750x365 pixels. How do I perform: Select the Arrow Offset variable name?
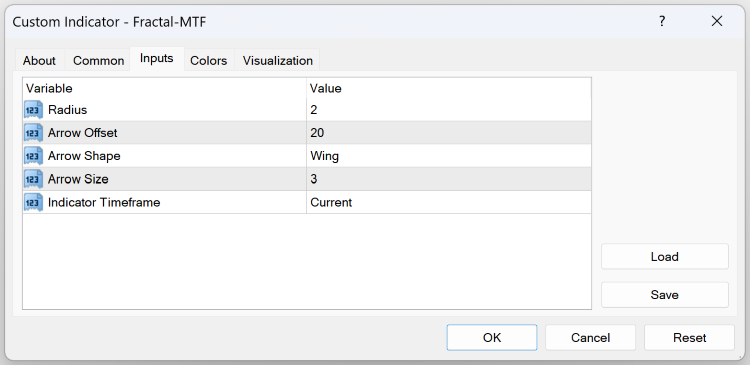pos(83,133)
